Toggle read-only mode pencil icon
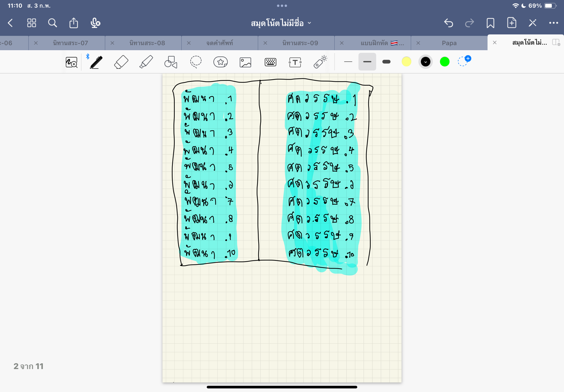 532,23
